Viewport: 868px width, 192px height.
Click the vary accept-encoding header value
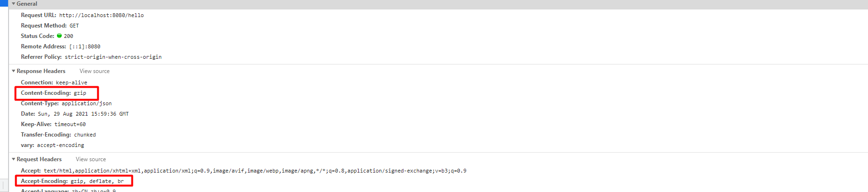pyautogui.click(x=60, y=145)
